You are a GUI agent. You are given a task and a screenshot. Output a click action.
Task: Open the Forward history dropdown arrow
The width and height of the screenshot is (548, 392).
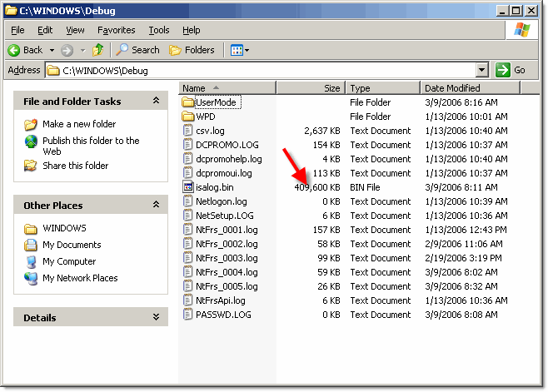click(82, 50)
